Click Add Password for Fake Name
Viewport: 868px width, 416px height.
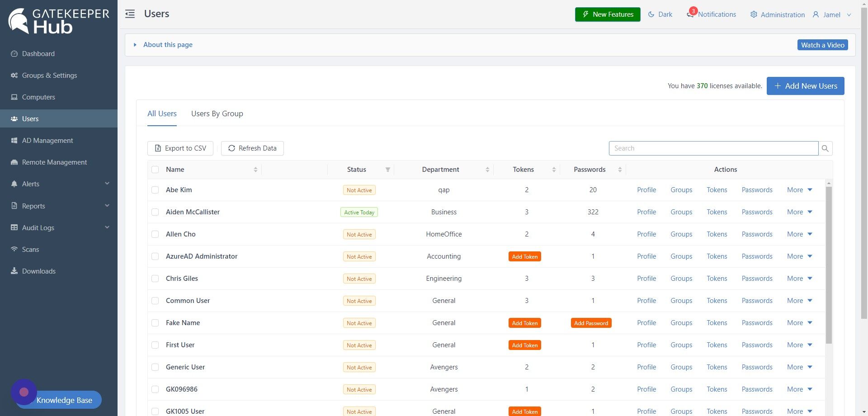tap(591, 323)
